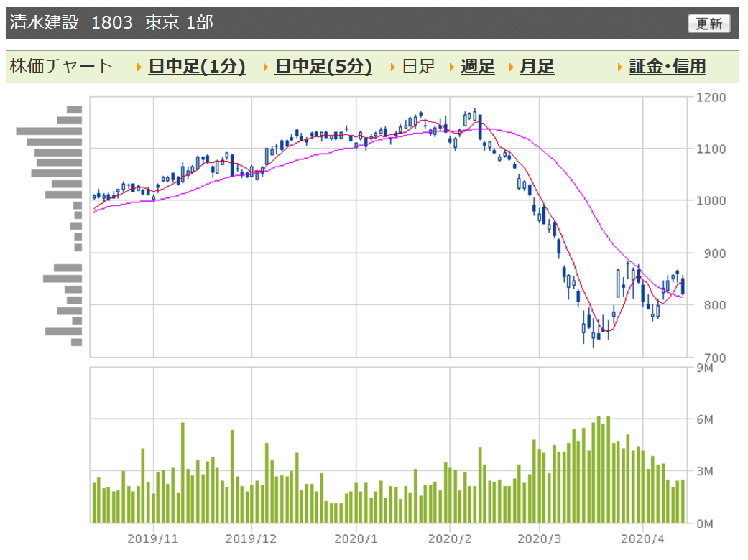Click the longest bar in price-volume histogram

click(x=49, y=131)
